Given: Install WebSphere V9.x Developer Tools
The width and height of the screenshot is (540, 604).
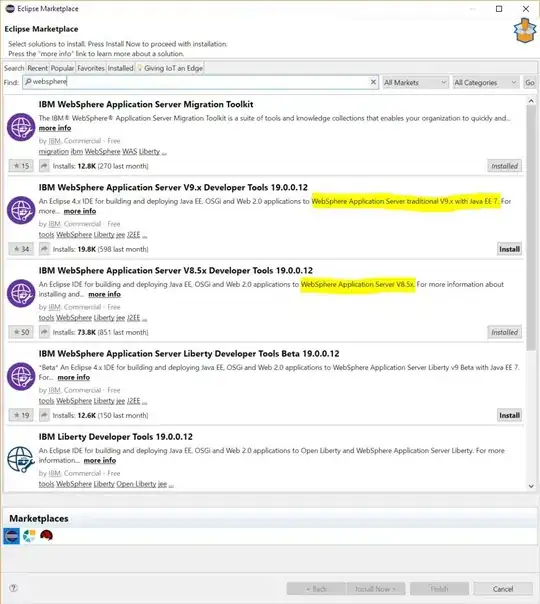Looking at the screenshot, I should (509, 249).
